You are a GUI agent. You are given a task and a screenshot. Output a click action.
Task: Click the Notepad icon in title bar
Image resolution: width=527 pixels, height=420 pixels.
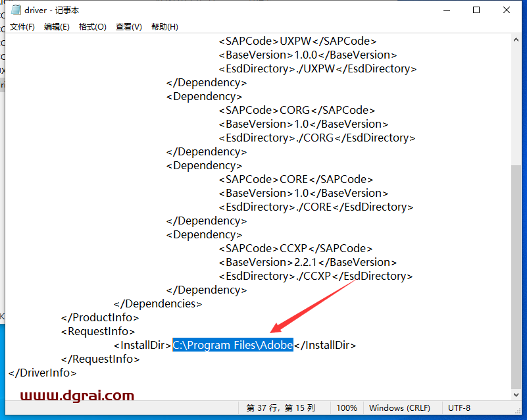(15, 10)
